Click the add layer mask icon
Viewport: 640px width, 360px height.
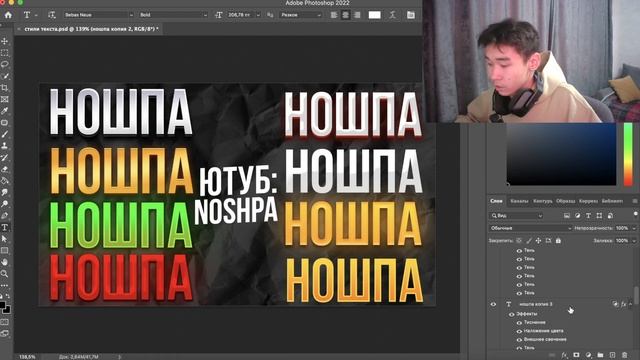(x=576, y=356)
